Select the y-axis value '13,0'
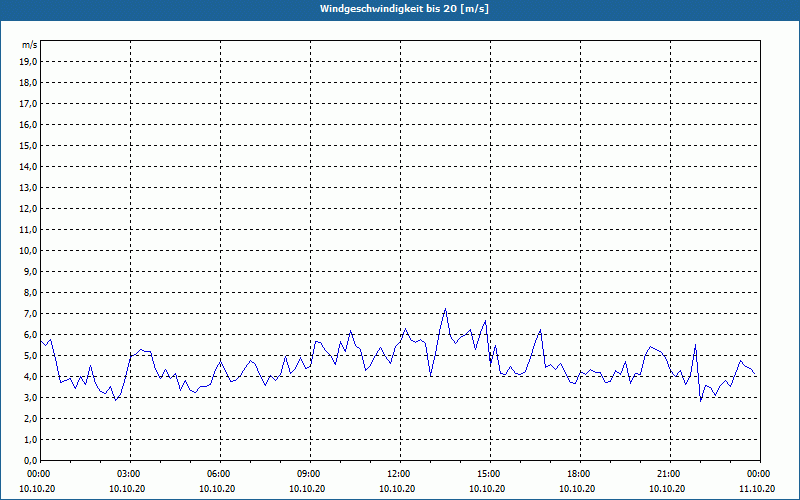Viewport: 800px width, 500px height. pyautogui.click(x=30, y=188)
